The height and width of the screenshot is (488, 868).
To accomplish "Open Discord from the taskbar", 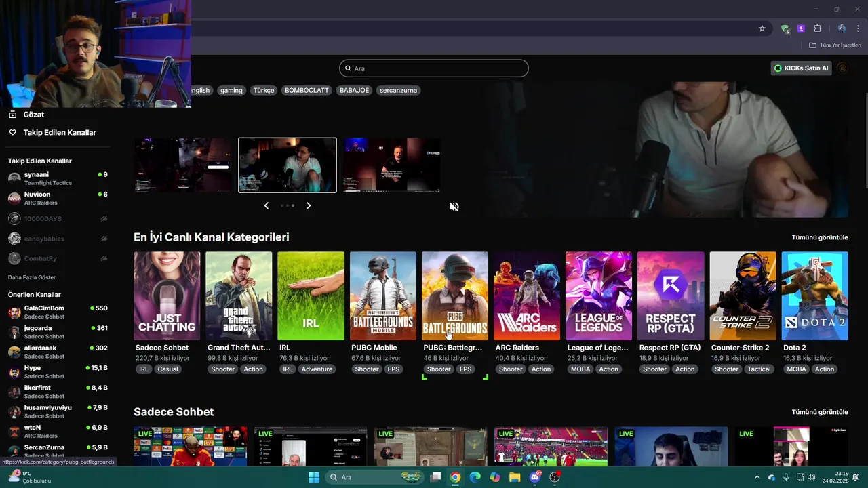I will click(x=535, y=477).
